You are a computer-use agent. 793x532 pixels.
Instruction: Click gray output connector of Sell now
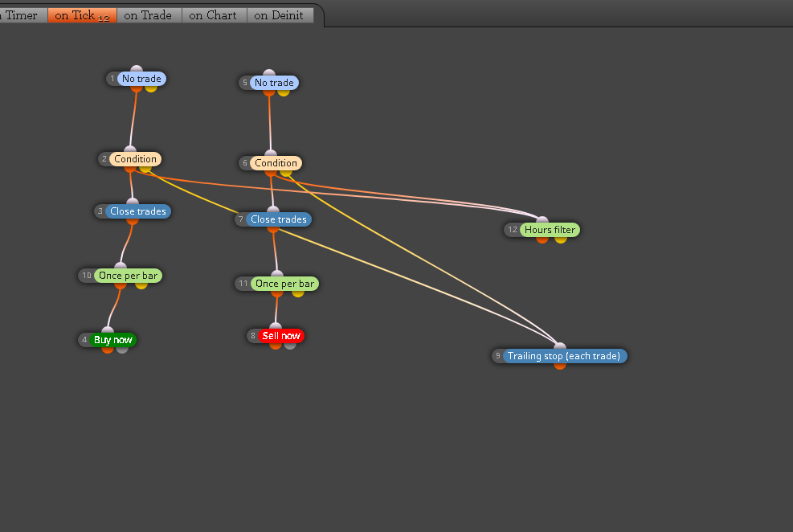point(290,346)
